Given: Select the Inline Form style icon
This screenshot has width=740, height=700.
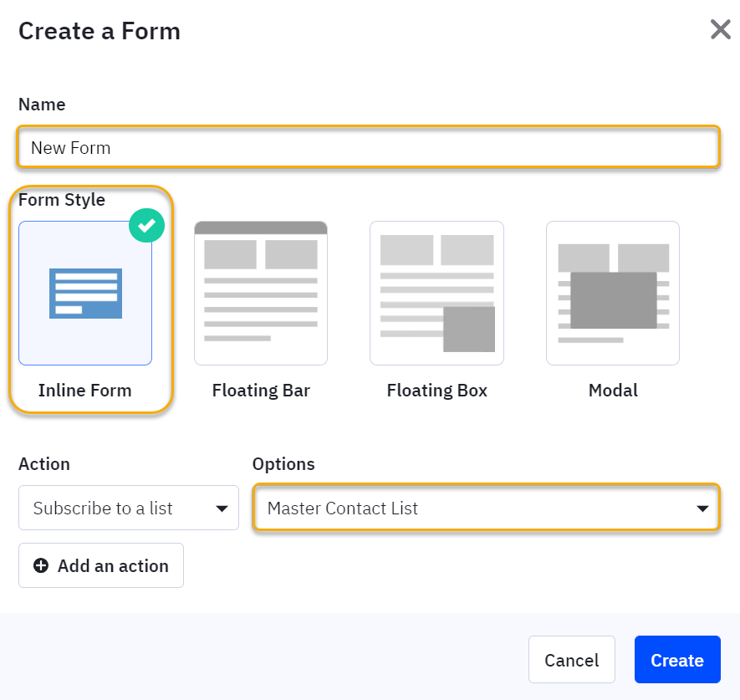Looking at the screenshot, I should 85,293.
